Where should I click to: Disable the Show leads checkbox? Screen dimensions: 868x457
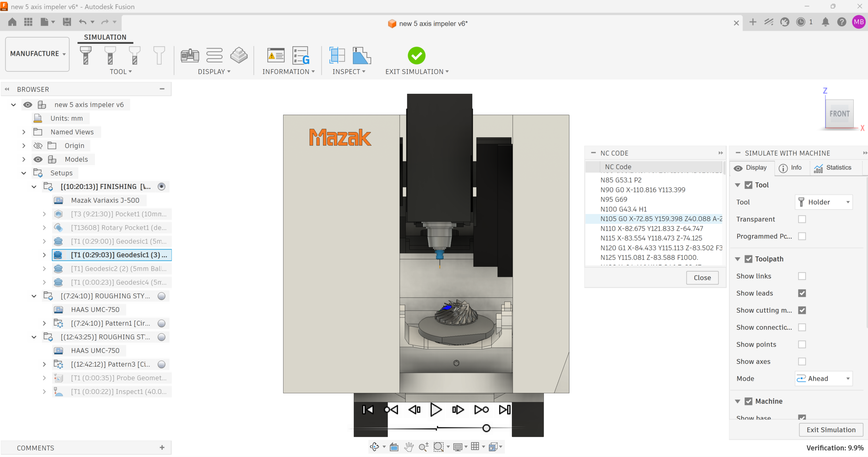[x=802, y=293]
